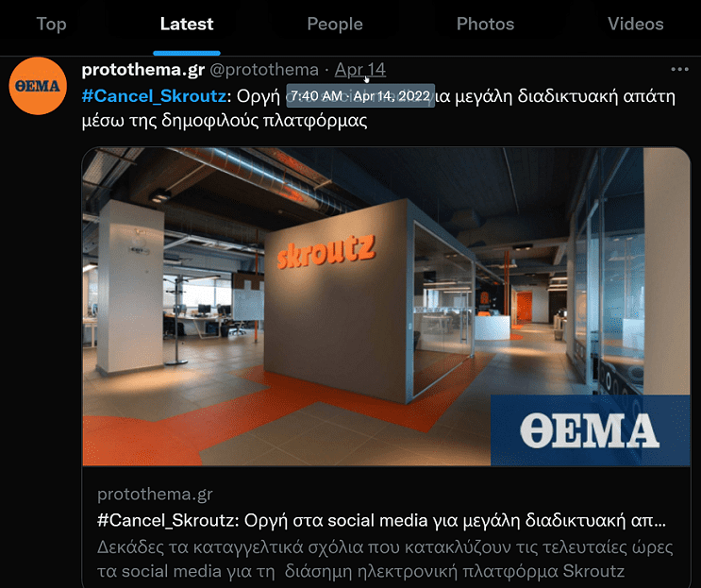Click the 7:40 AM · Apr 14, 2022 tooltip
Image resolution: width=701 pixels, height=588 pixels.
(360, 95)
